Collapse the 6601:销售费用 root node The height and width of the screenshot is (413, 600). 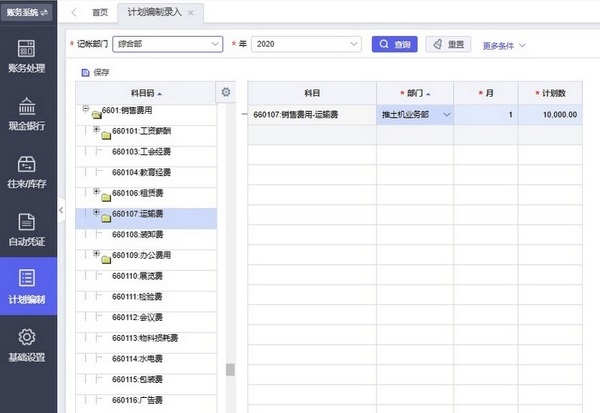86,108
